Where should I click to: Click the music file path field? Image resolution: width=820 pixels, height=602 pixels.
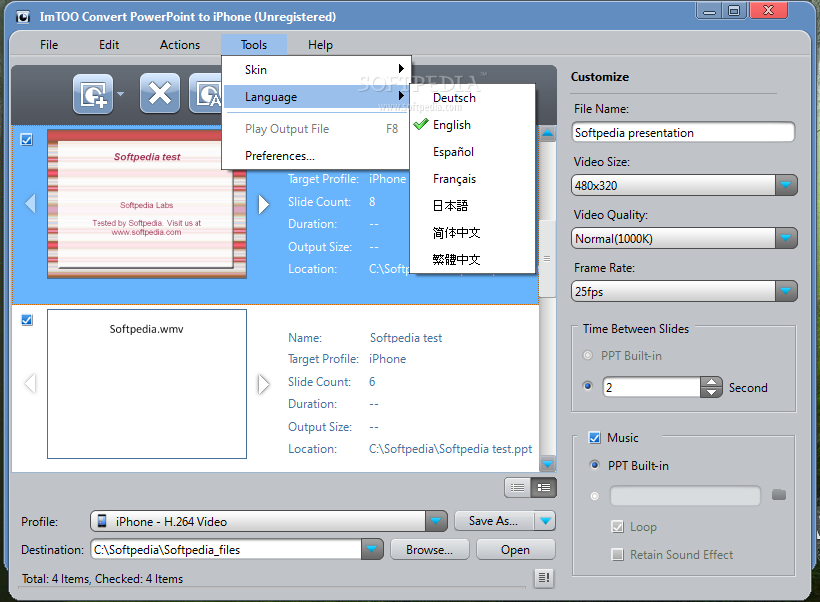coord(685,495)
